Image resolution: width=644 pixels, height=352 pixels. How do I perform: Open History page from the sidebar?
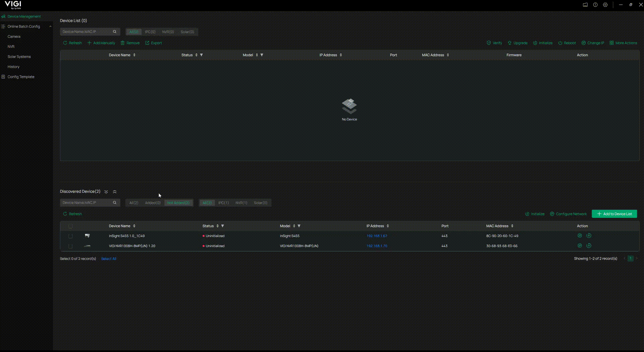point(13,67)
